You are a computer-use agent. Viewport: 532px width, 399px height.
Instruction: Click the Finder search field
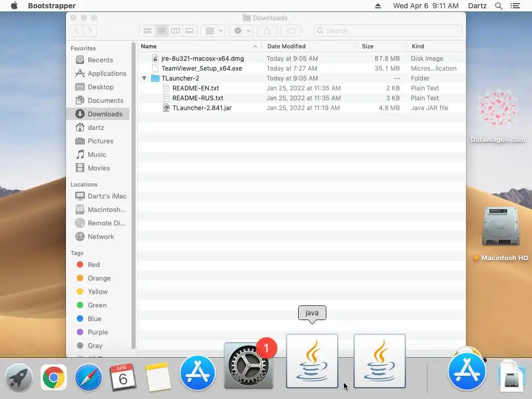[x=388, y=31]
